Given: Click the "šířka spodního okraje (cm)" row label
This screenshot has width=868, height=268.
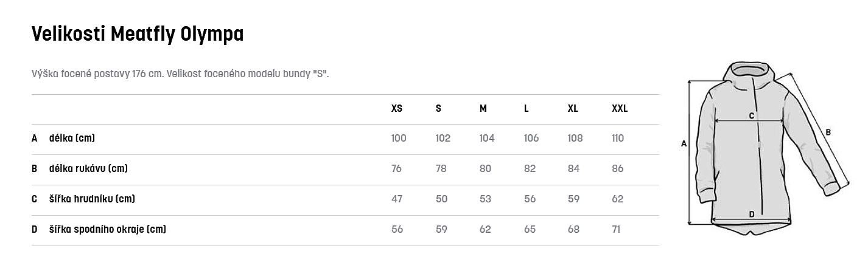Looking at the screenshot, I should (107, 230).
